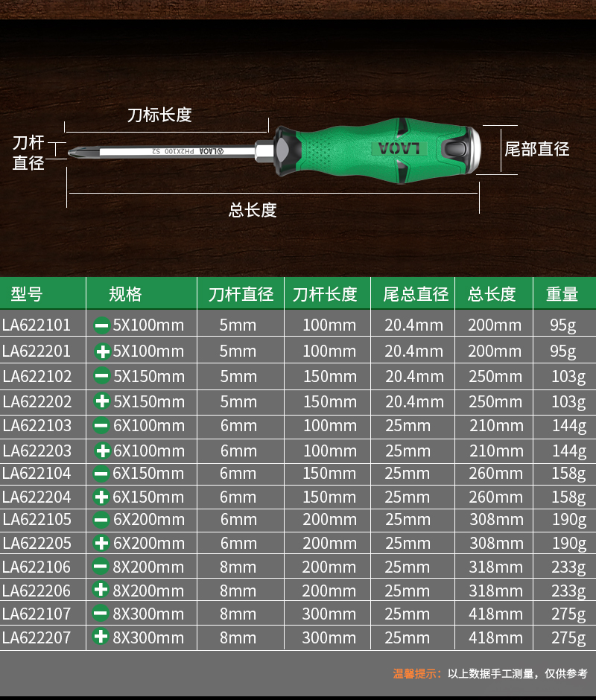This screenshot has width=596, height=700.
Task: Click the 6X100mm spec in the LA622103 row
Action: [149, 425]
